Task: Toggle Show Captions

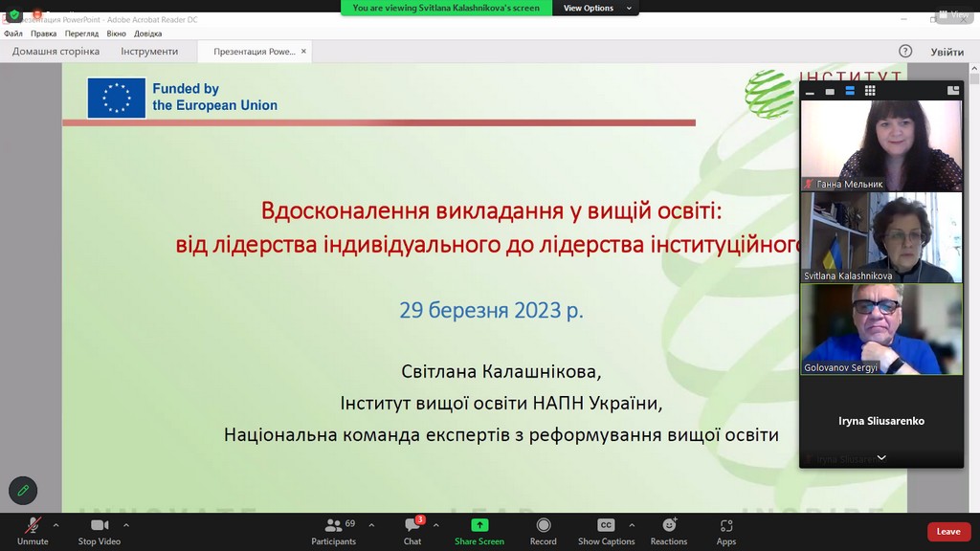Action: [606, 531]
